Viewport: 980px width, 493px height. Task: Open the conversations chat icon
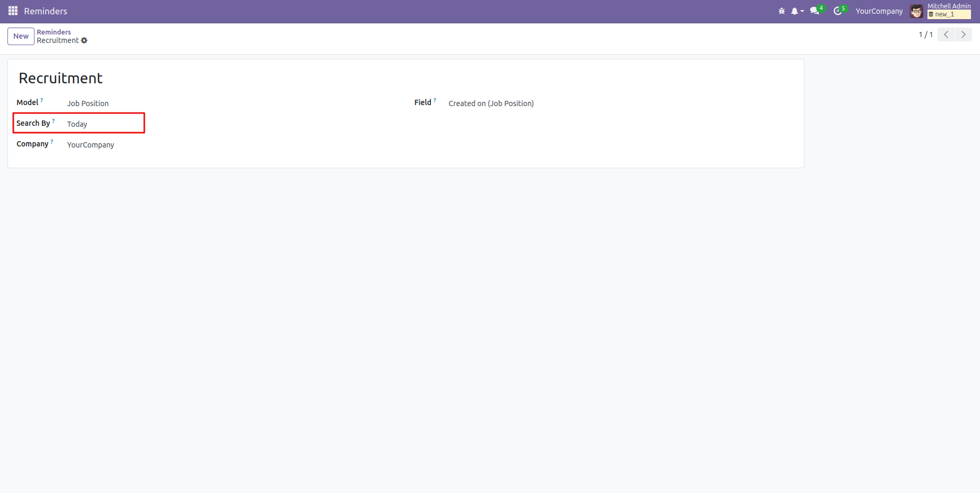[x=815, y=11]
